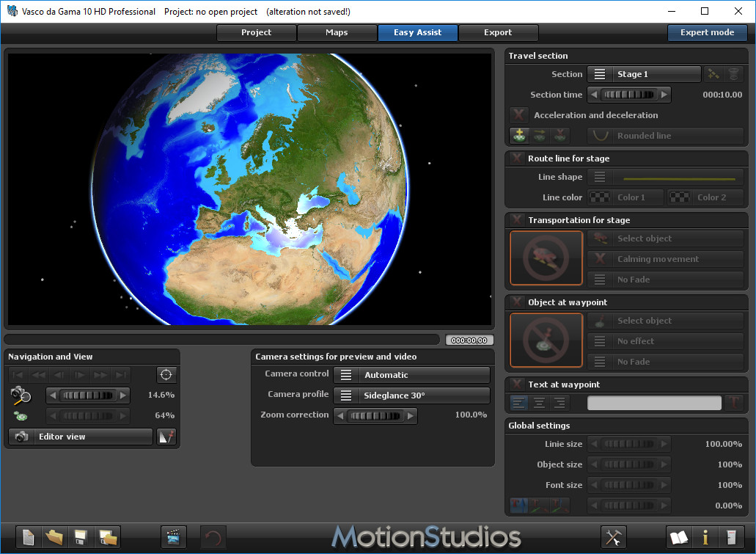Click the globe preview viewport

249,189
